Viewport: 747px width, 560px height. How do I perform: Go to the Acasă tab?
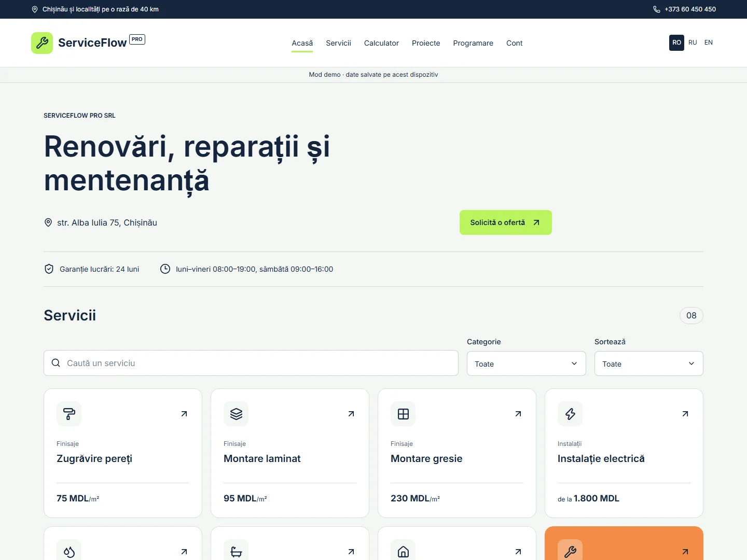click(x=302, y=43)
